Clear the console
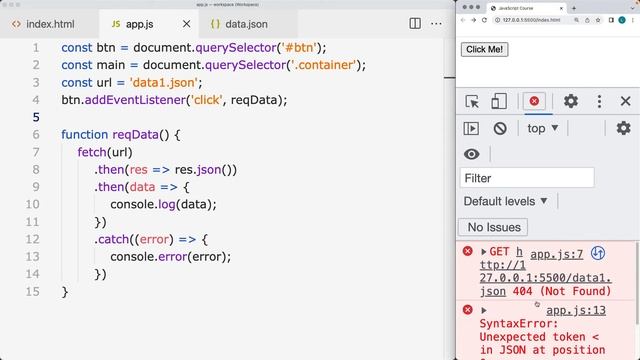The height and width of the screenshot is (360, 640). (500, 129)
